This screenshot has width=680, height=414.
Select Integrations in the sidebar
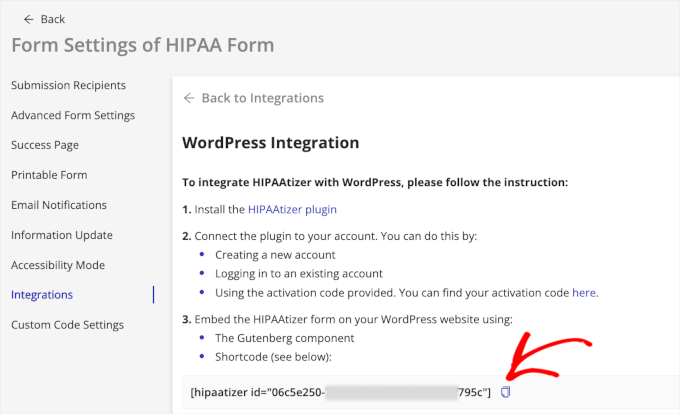[x=42, y=295]
